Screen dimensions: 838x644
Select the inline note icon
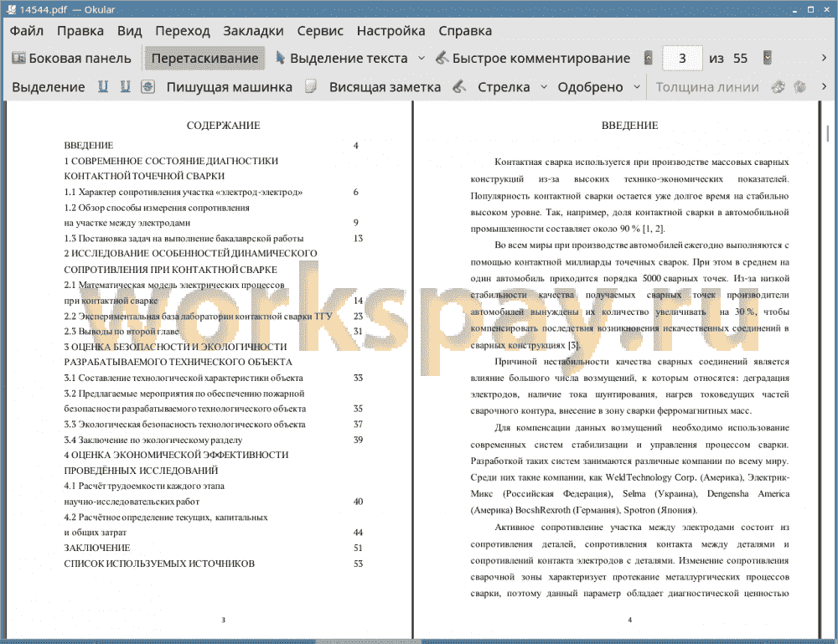point(311,86)
